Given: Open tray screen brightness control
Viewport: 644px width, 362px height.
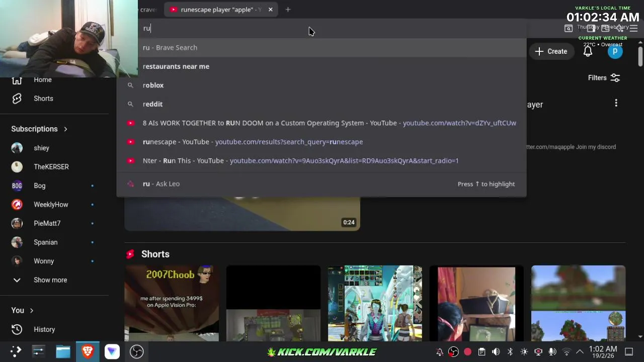Looking at the screenshot, I should point(524,352).
